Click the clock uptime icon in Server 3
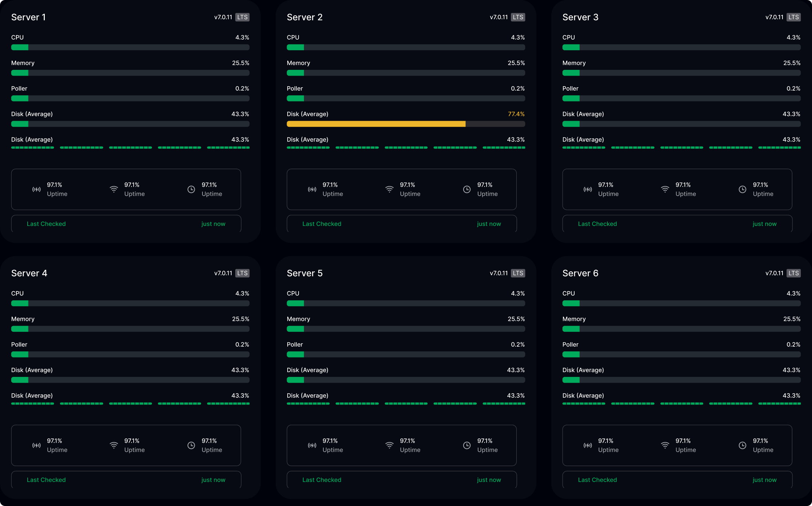Viewport: 812px width, 506px height. coord(742,190)
